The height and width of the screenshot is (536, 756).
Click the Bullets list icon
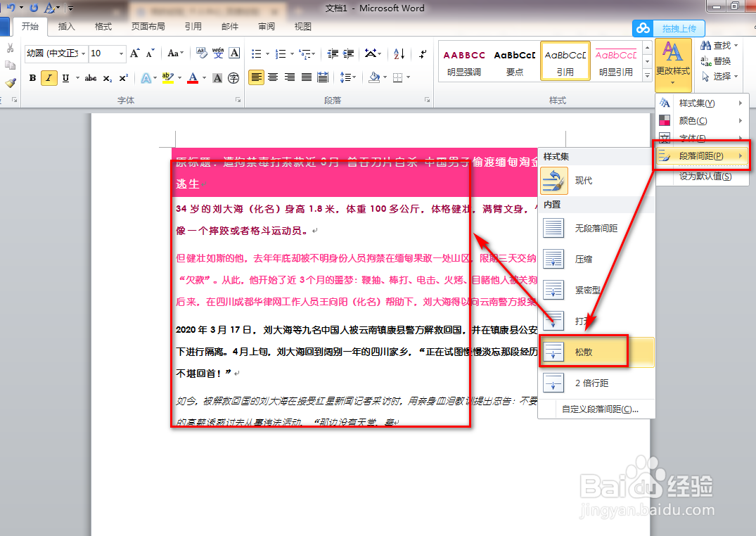point(257,53)
